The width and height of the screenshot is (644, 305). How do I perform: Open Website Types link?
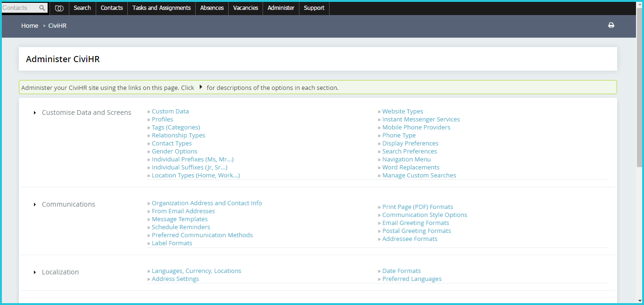(403, 112)
